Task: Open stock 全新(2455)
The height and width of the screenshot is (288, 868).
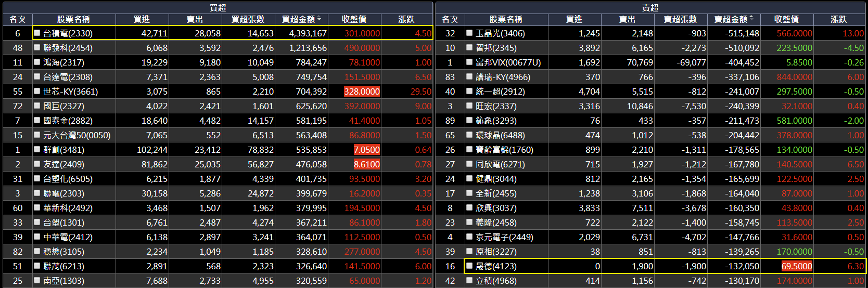Action: coord(496,193)
